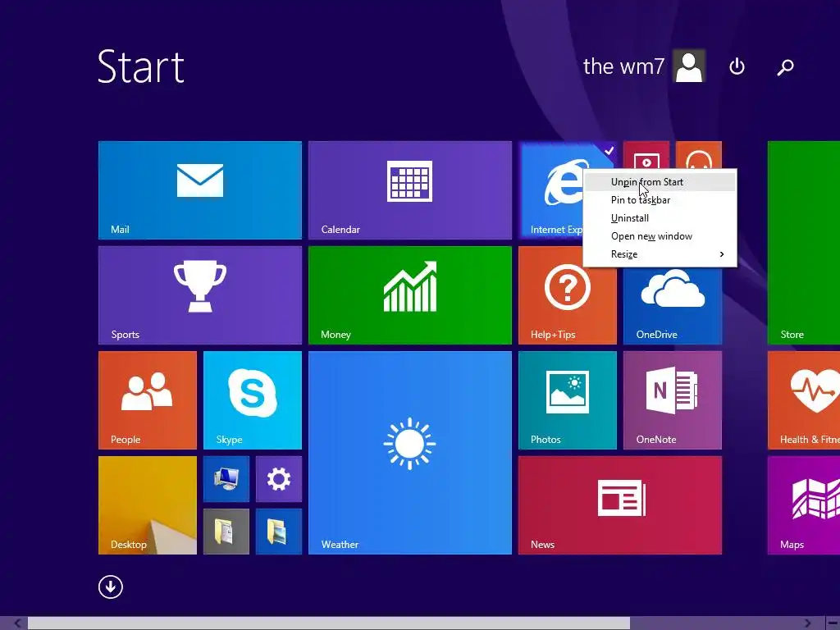
Task: Open the Help+Tips tile
Action: (568, 295)
